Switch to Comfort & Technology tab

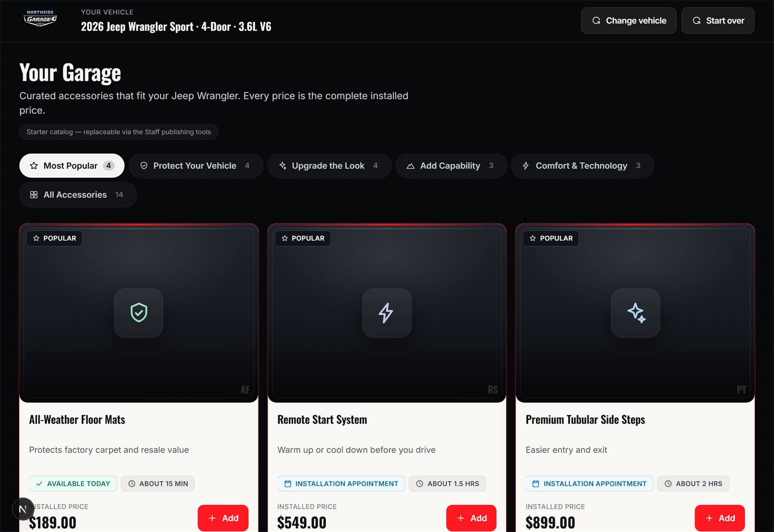[x=582, y=165]
